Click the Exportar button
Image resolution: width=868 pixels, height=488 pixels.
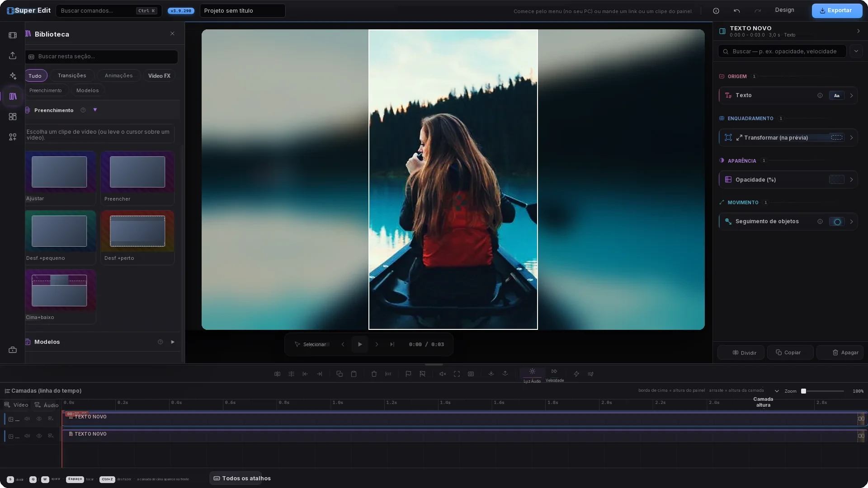pyautogui.click(x=837, y=11)
